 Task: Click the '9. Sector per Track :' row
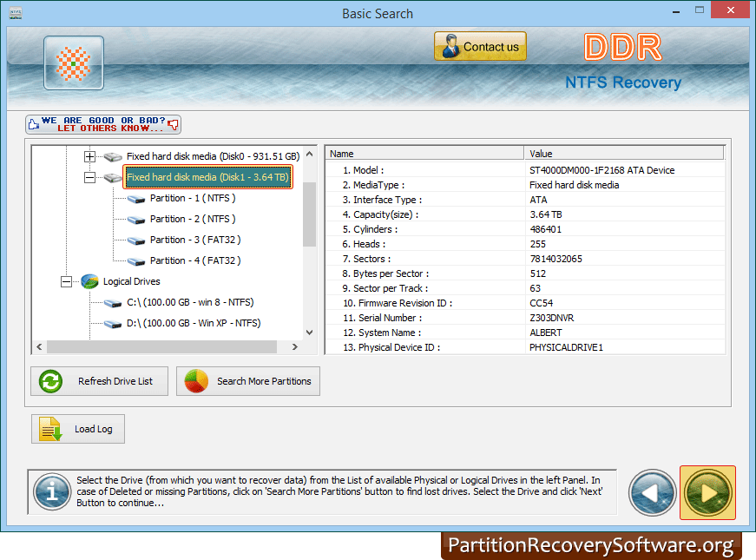pos(525,288)
